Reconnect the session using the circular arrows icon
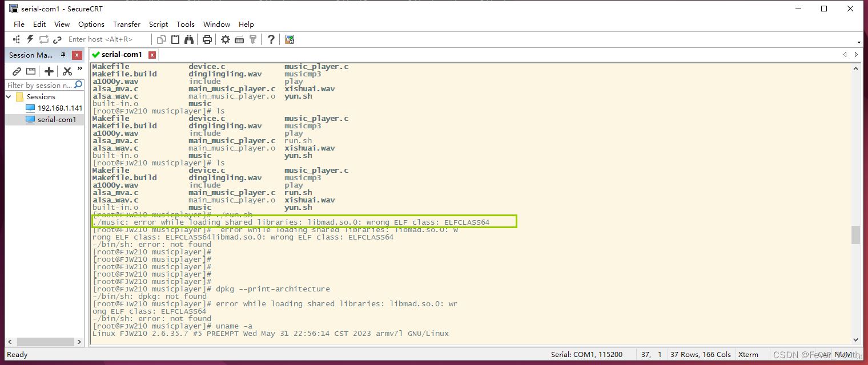This screenshot has height=365, width=868. [44, 39]
